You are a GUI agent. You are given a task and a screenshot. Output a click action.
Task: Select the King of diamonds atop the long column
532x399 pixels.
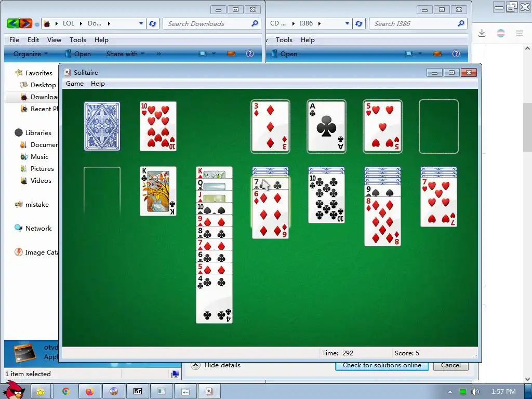(214, 172)
